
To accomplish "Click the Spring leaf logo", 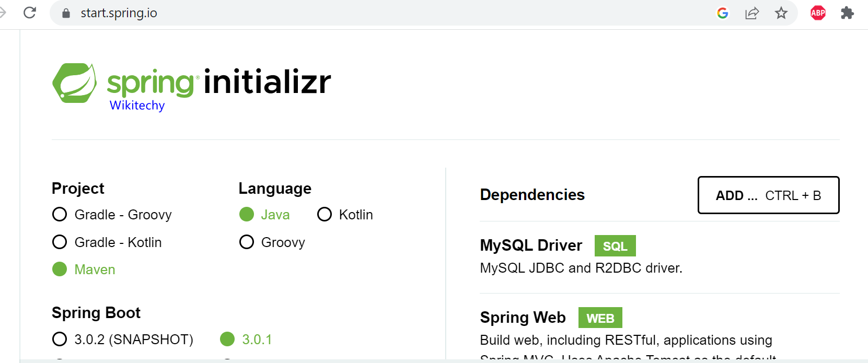I will point(75,83).
